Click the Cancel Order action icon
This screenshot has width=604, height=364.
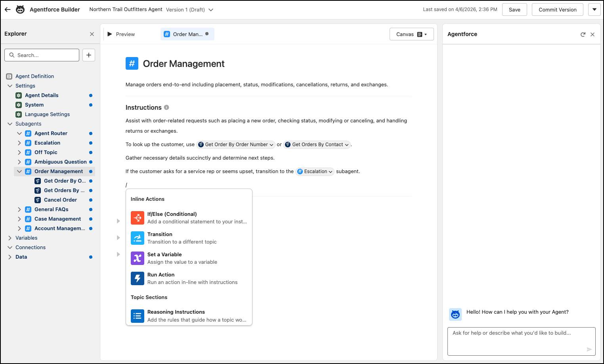(x=38, y=200)
